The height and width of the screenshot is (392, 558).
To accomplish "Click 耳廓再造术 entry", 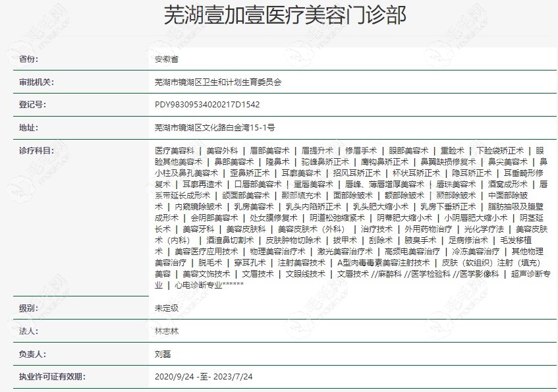I will [202, 184].
